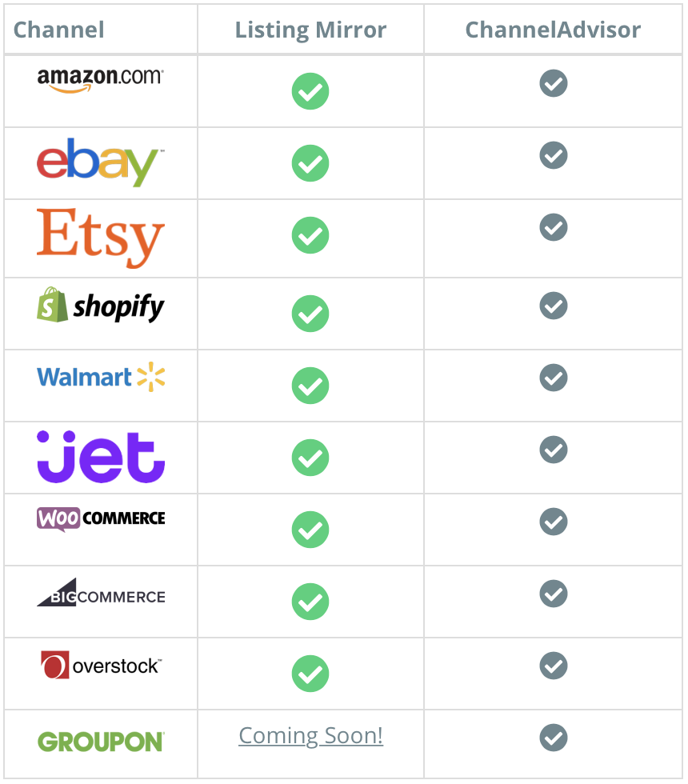Click the WooCommerce logo

[x=101, y=519]
